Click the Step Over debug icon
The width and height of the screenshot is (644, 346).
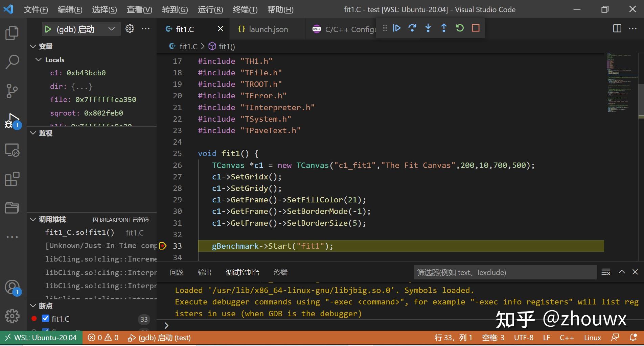click(412, 28)
